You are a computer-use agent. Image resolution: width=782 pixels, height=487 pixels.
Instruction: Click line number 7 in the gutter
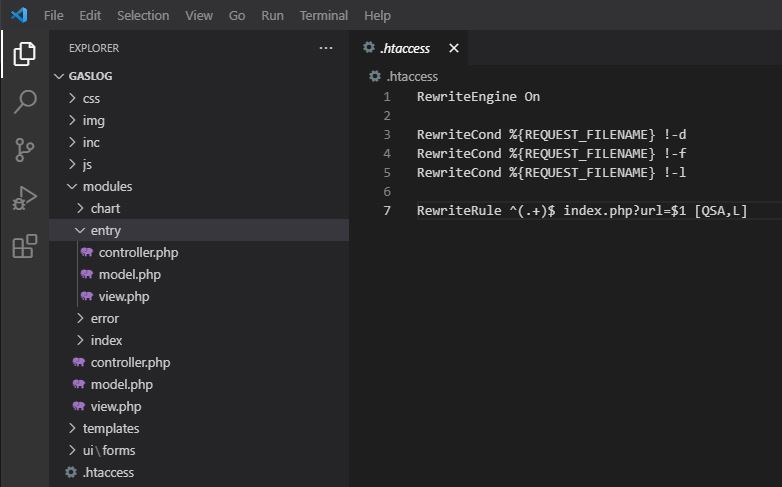(x=387, y=211)
